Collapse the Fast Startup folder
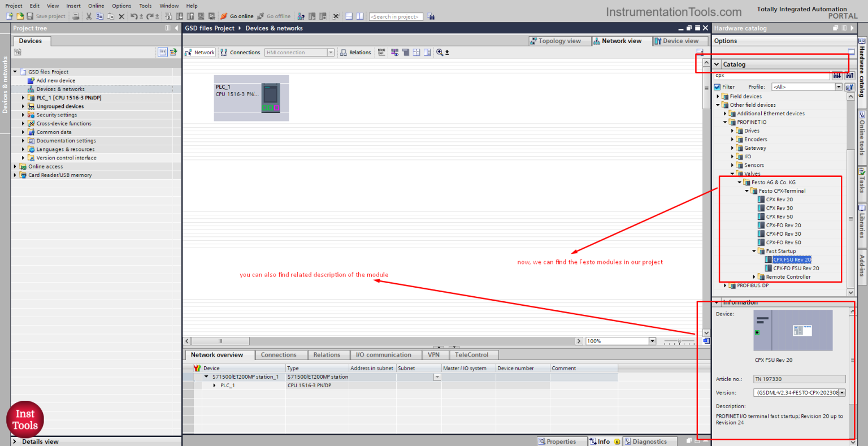This screenshot has height=446, width=868. pyautogui.click(x=753, y=251)
